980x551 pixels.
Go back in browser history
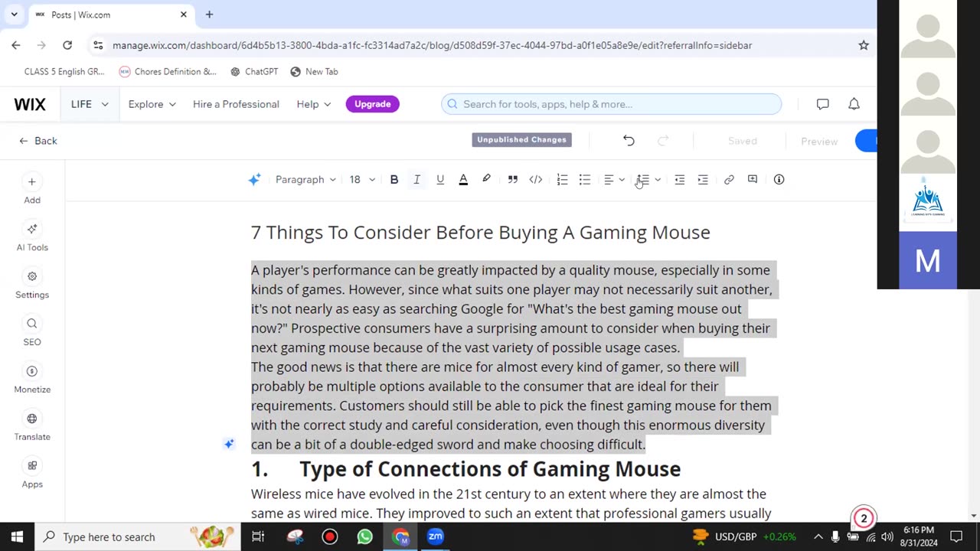[x=16, y=45]
